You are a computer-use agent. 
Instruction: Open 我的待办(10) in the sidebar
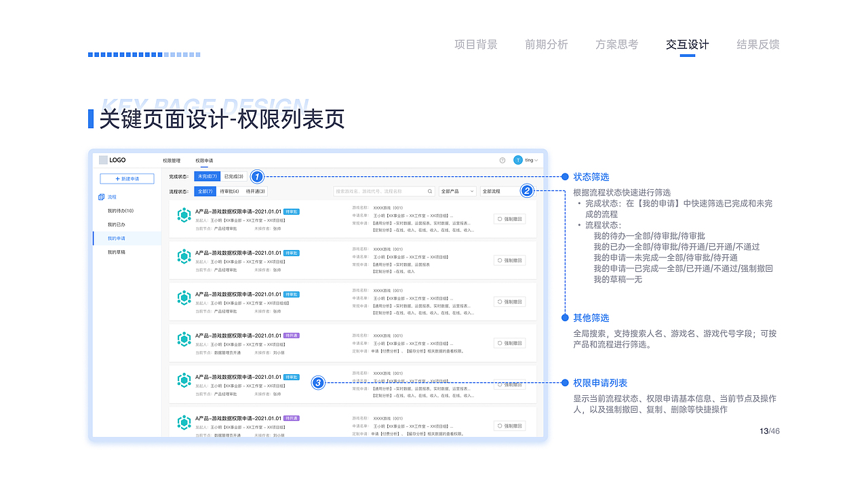(121, 211)
